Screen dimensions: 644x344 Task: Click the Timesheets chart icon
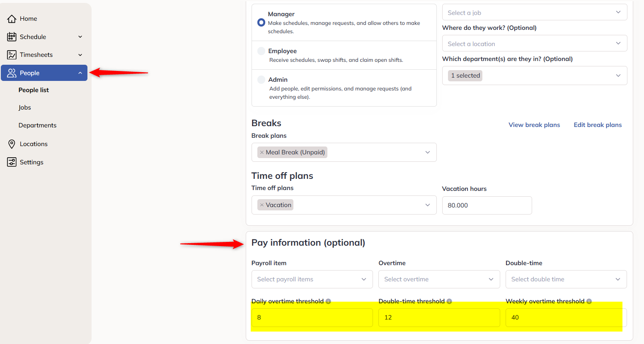click(12, 55)
